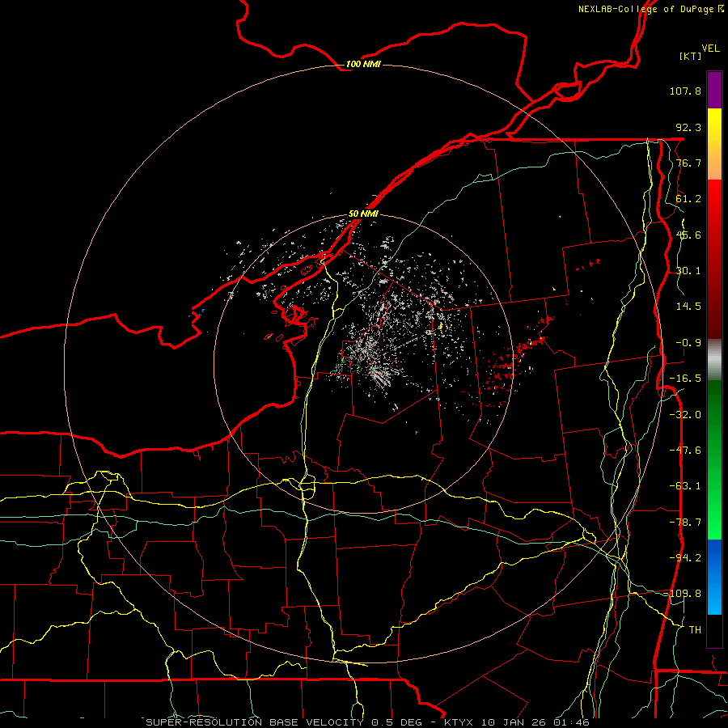Click the -16.5 legend value
This screenshot has width=728, height=728.
pos(685,379)
